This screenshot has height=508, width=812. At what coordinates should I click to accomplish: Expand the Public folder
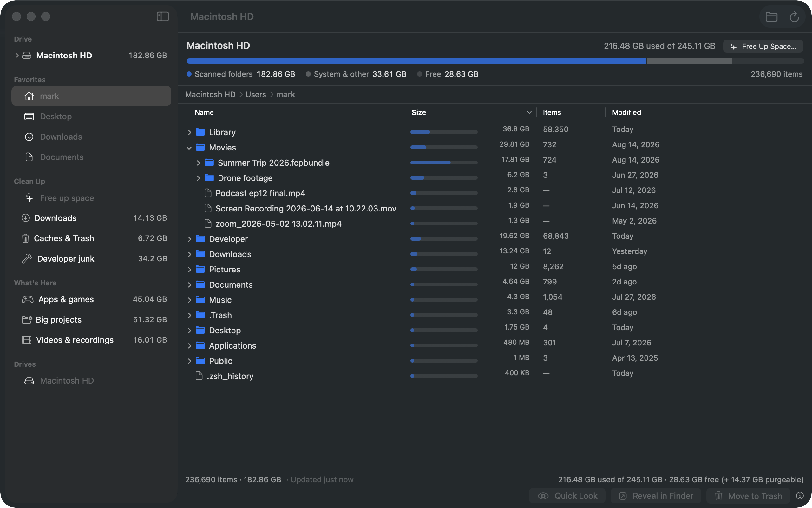point(189,361)
